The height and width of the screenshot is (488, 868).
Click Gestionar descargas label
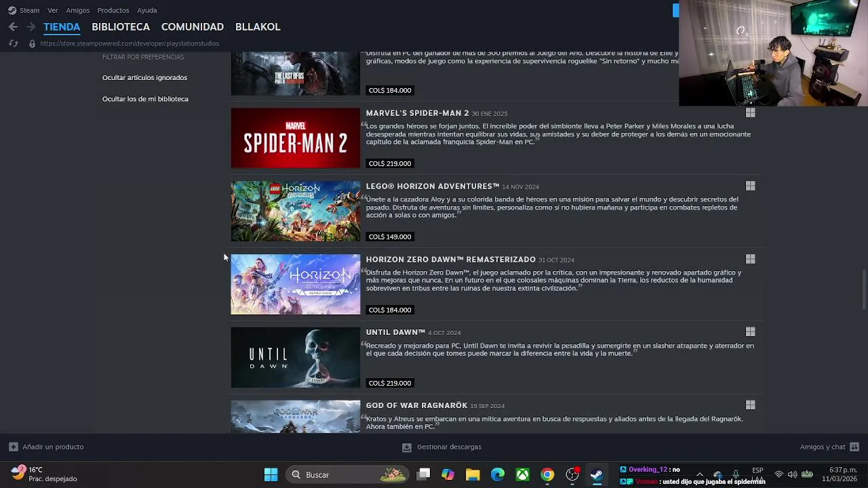[x=449, y=447]
